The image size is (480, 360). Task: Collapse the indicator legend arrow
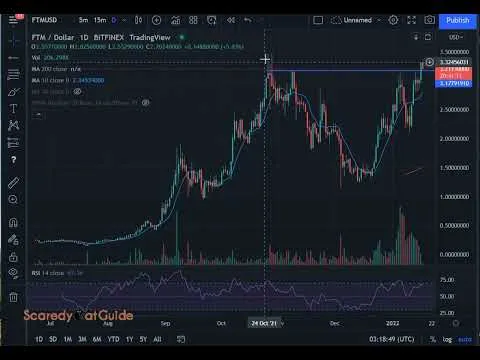point(38,115)
